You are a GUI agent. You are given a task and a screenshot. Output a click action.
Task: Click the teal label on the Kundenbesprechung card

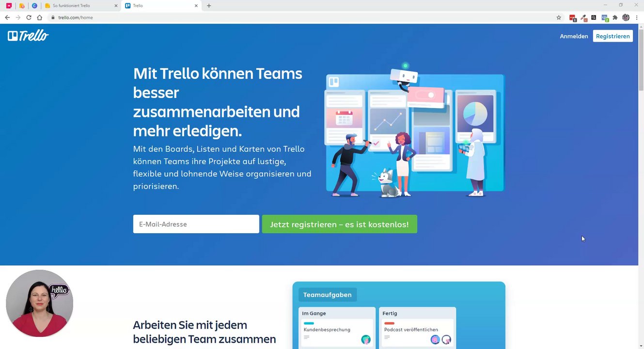click(309, 323)
